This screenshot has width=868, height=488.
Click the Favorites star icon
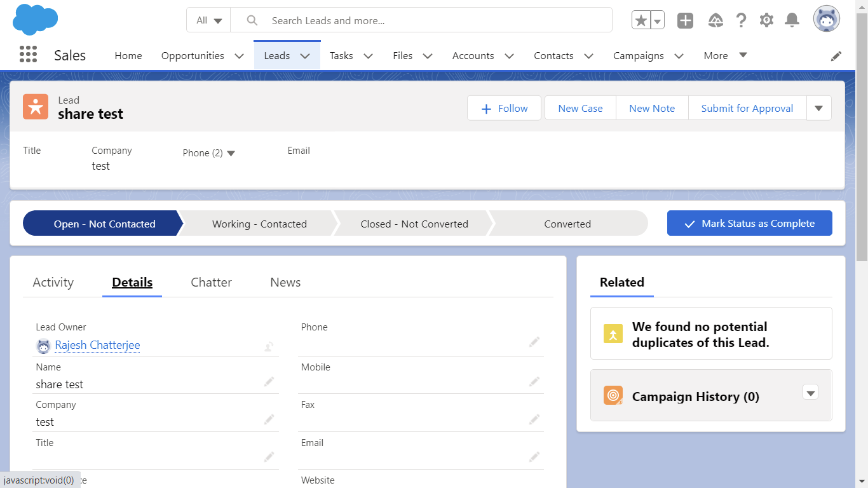pos(641,20)
